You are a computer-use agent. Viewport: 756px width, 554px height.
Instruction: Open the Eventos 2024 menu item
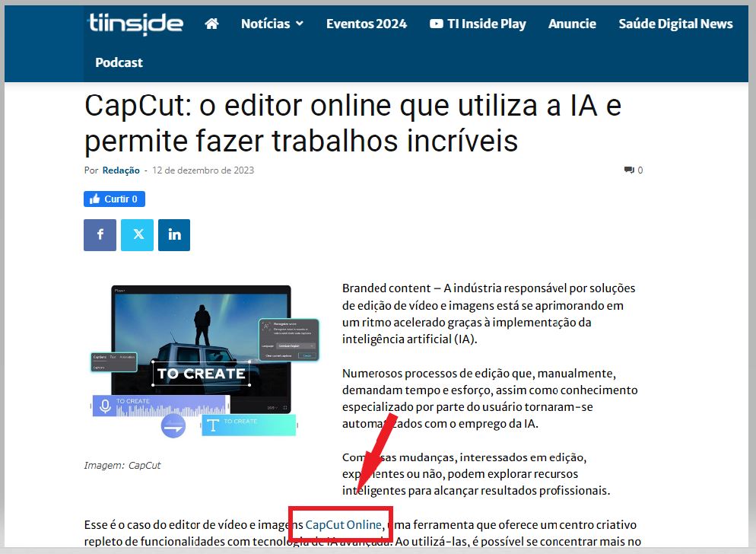point(367,24)
